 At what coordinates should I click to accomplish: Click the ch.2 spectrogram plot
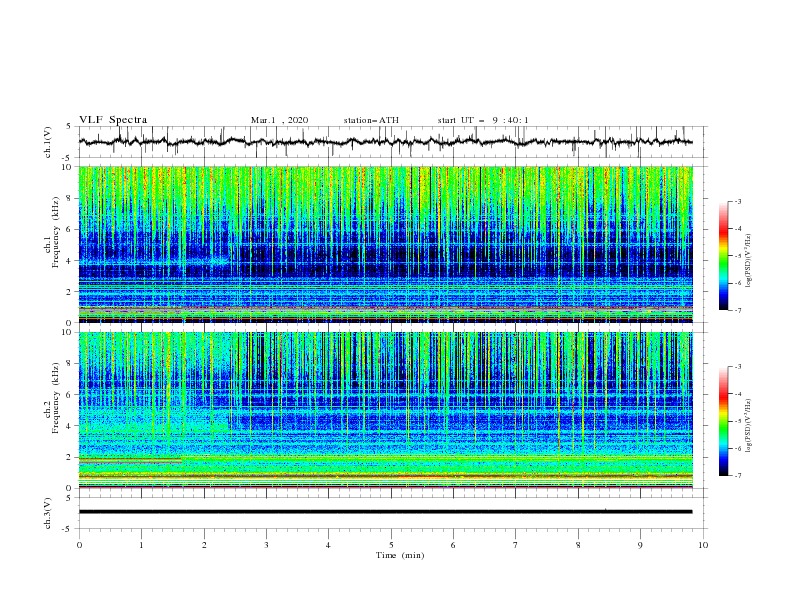[x=386, y=410]
